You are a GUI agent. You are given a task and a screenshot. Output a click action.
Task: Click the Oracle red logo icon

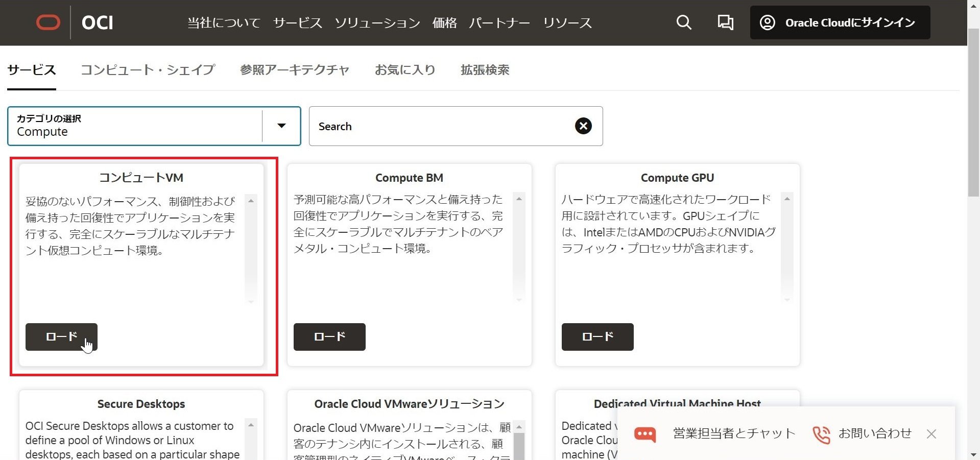(x=48, y=22)
